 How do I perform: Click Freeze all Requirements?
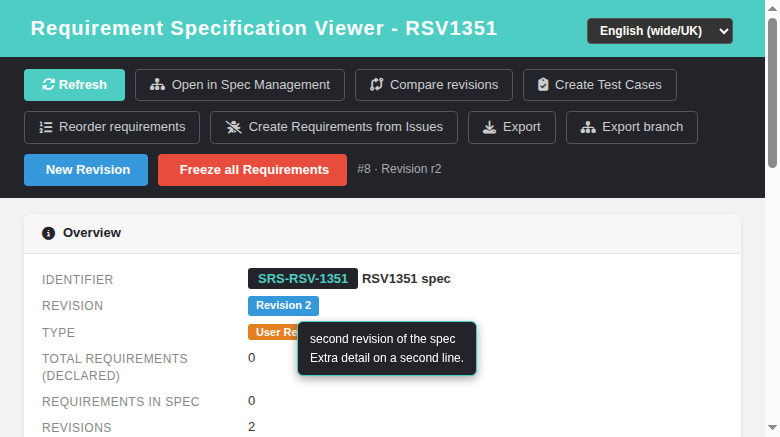click(x=252, y=170)
